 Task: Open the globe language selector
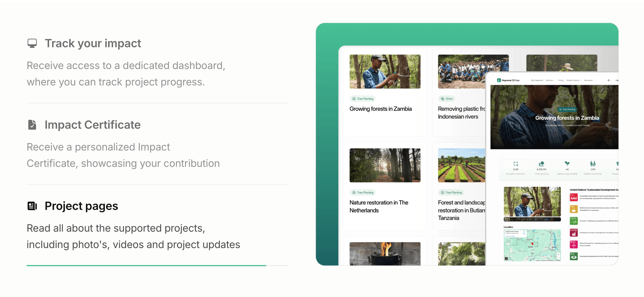pyautogui.click(x=609, y=80)
